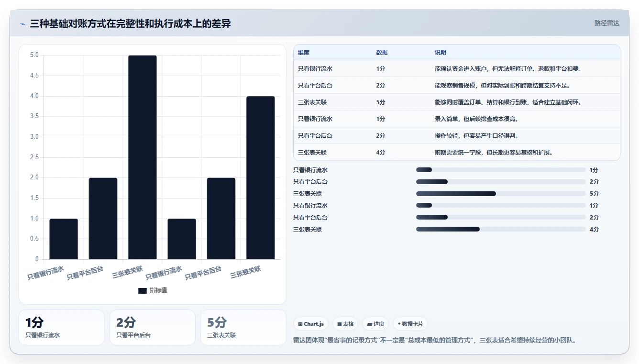The width and height of the screenshot is (639, 364).
Task: Click the 进度 chip
Action: [x=375, y=324]
